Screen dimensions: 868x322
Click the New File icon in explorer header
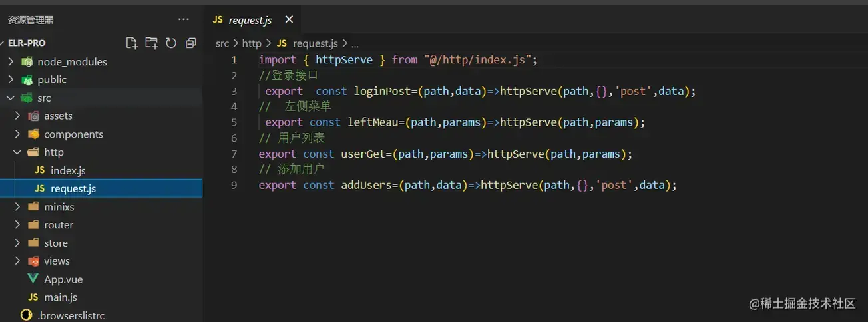pos(132,43)
